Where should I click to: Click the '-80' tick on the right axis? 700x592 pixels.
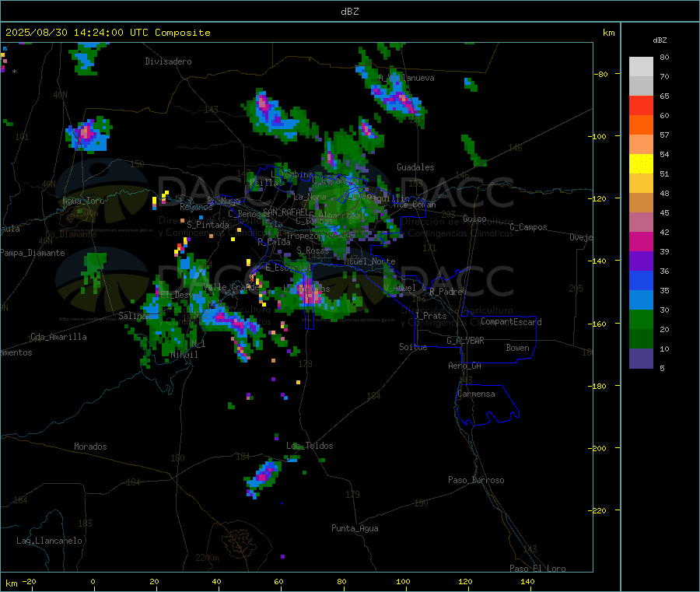600,74
